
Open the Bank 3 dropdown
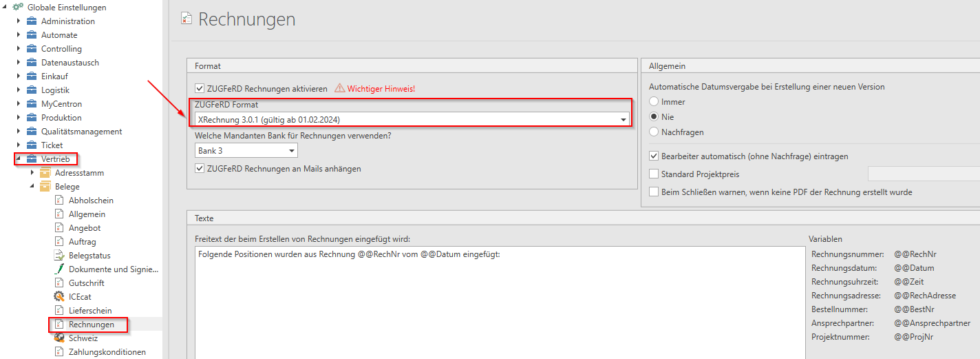[x=292, y=150]
